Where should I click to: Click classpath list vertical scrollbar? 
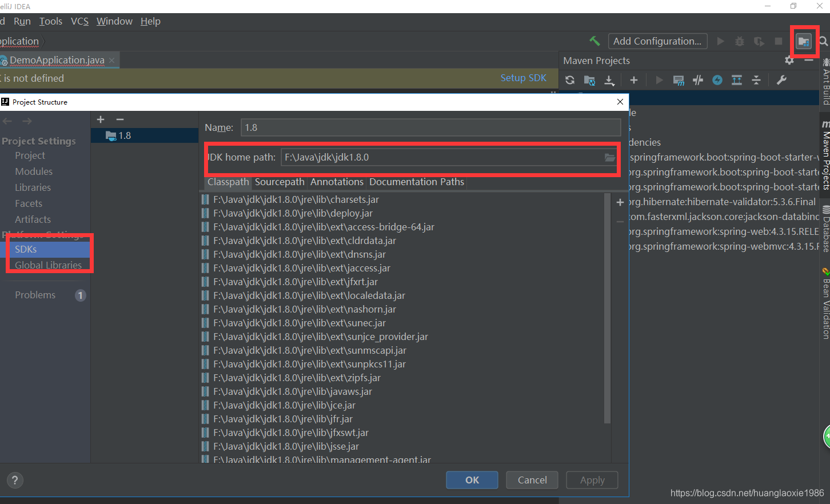click(x=607, y=309)
